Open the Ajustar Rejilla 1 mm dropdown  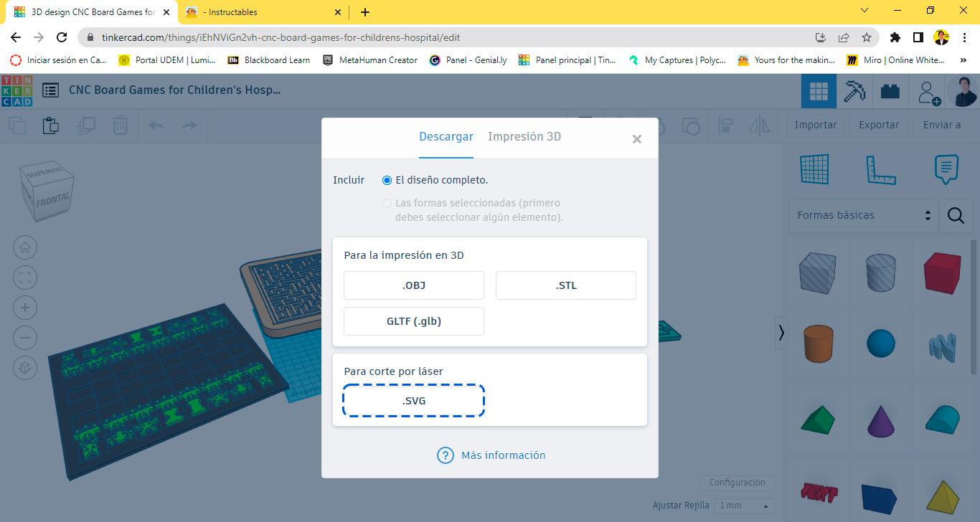pos(745,506)
